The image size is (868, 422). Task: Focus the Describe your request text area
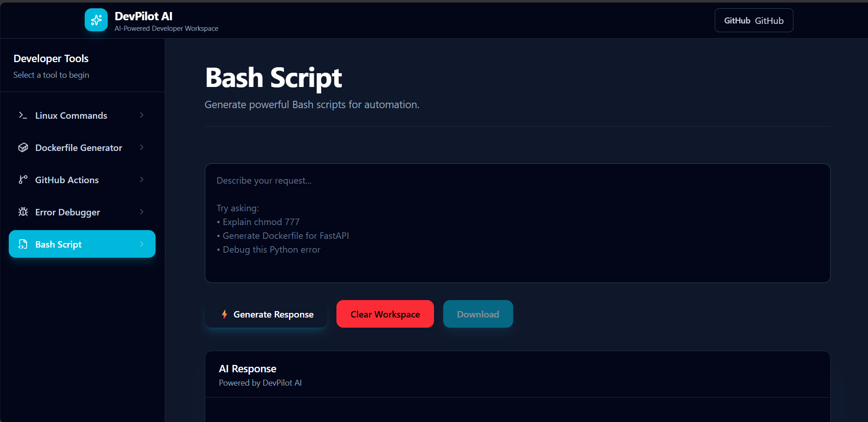pos(518,223)
